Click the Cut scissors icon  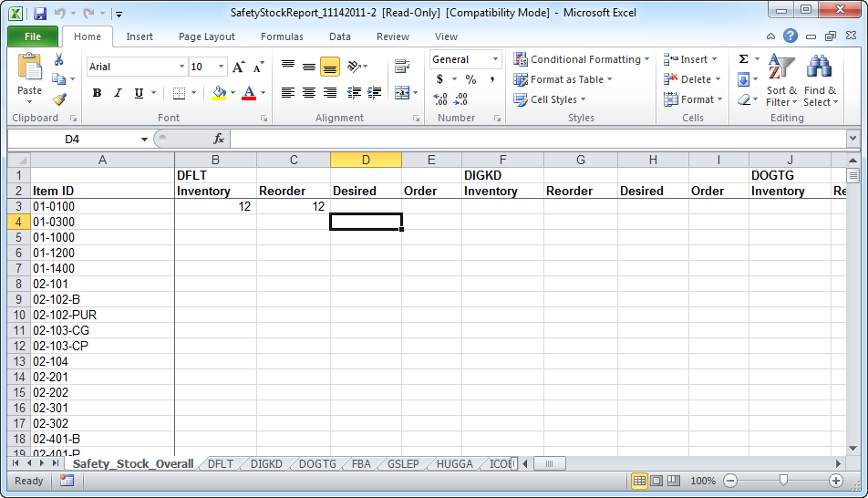[58, 60]
